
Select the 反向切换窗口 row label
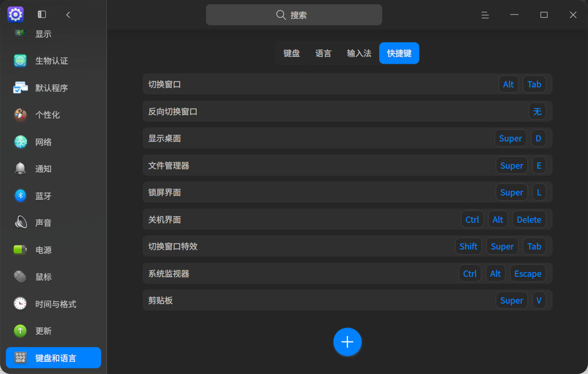click(x=173, y=112)
